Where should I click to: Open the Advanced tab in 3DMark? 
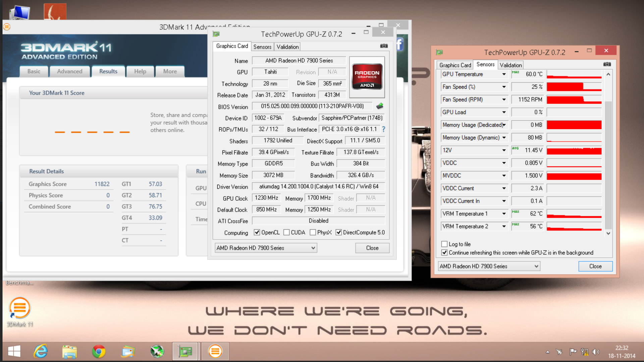69,71
